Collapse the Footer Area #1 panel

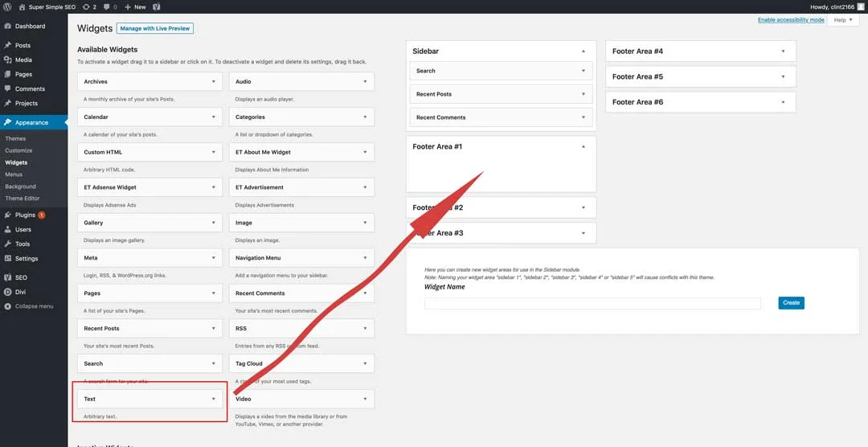583,146
